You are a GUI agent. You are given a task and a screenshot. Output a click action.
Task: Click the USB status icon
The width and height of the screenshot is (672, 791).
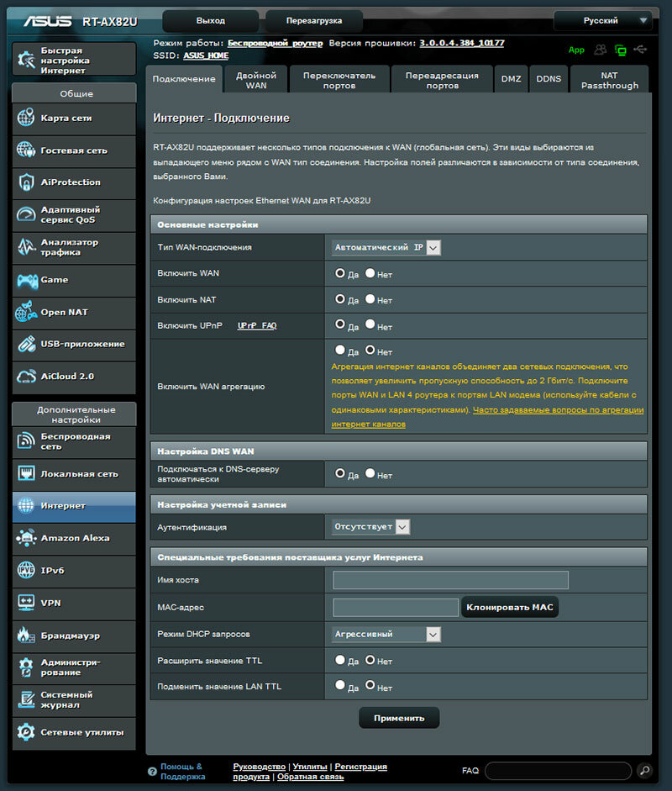point(640,50)
